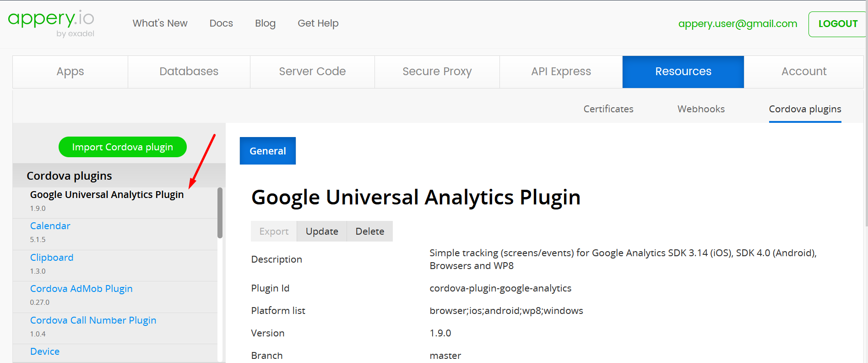Open Cordova Call Number Plugin entry
The width and height of the screenshot is (868, 363).
93,320
